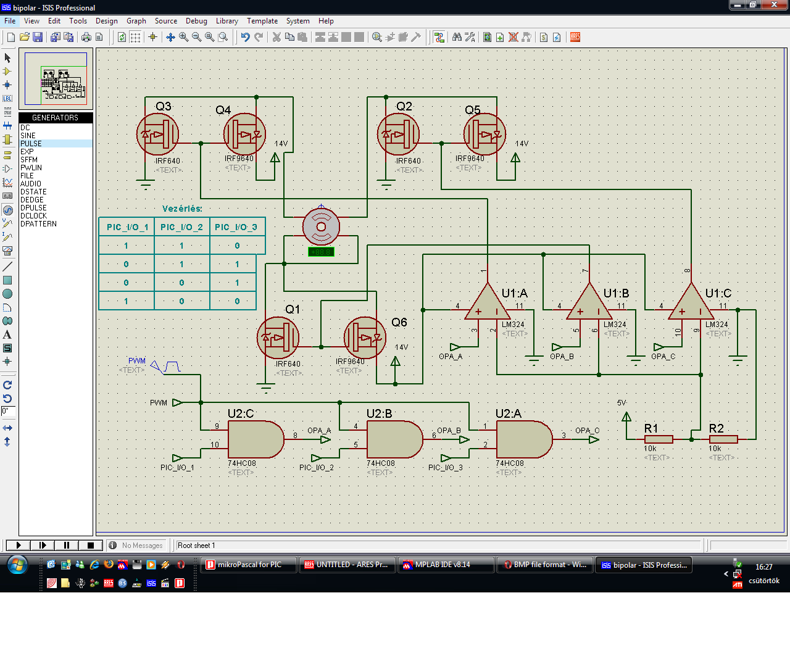790x672 pixels.
Task: Open the Debug menu
Action: click(x=196, y=21)
